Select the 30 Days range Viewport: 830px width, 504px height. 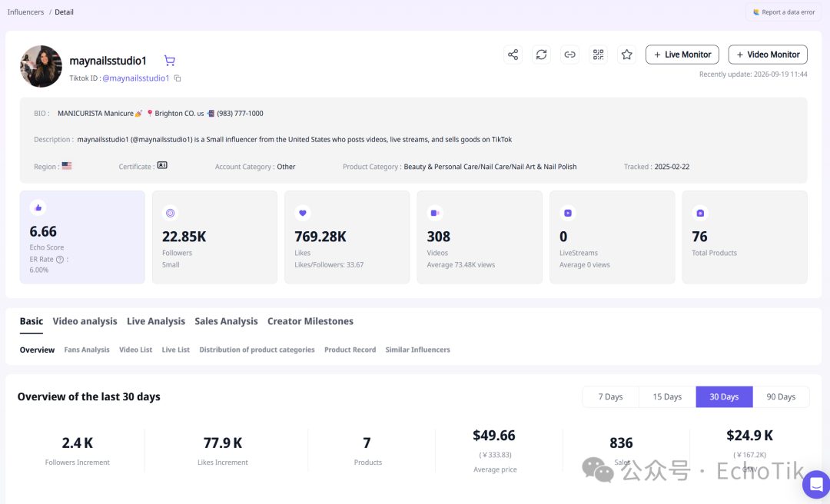[724, 397]
